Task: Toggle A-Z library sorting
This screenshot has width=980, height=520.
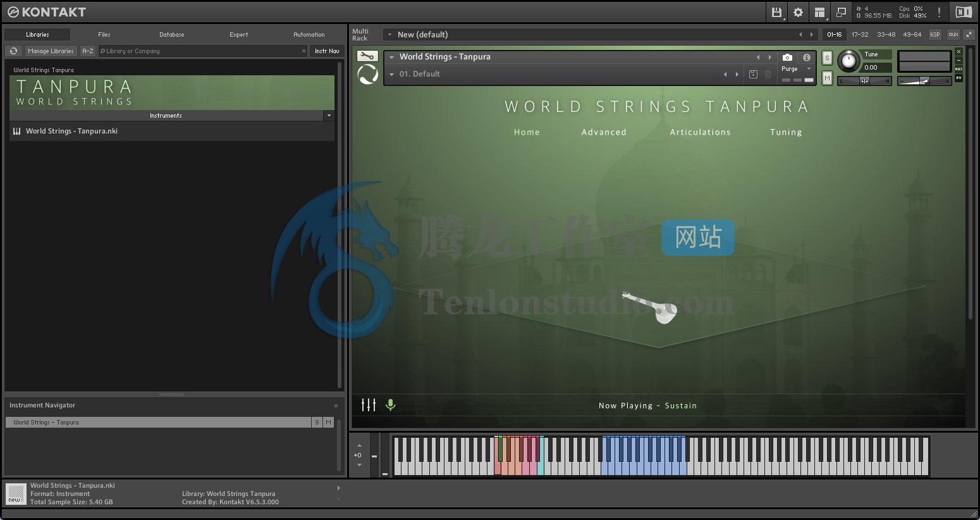Action: (88, 51)
